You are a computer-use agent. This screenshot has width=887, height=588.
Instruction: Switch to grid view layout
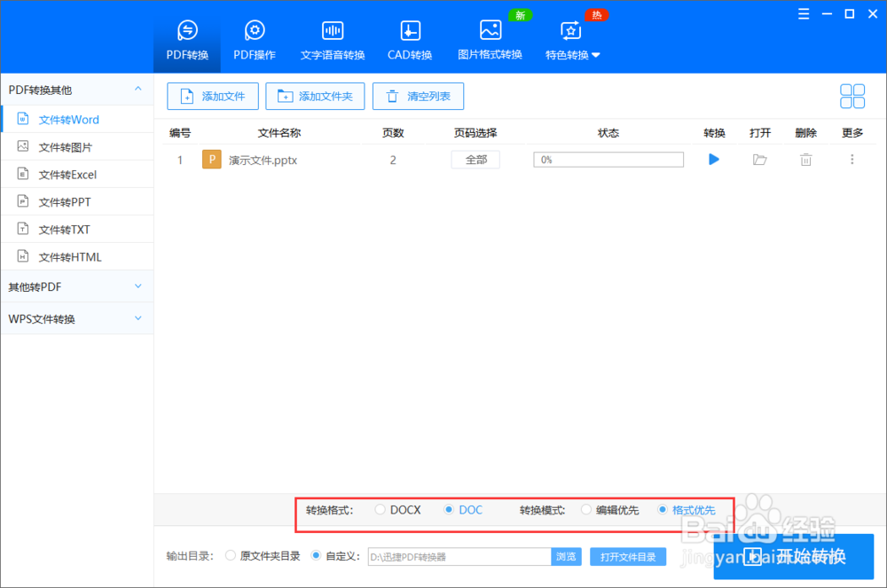852,96
